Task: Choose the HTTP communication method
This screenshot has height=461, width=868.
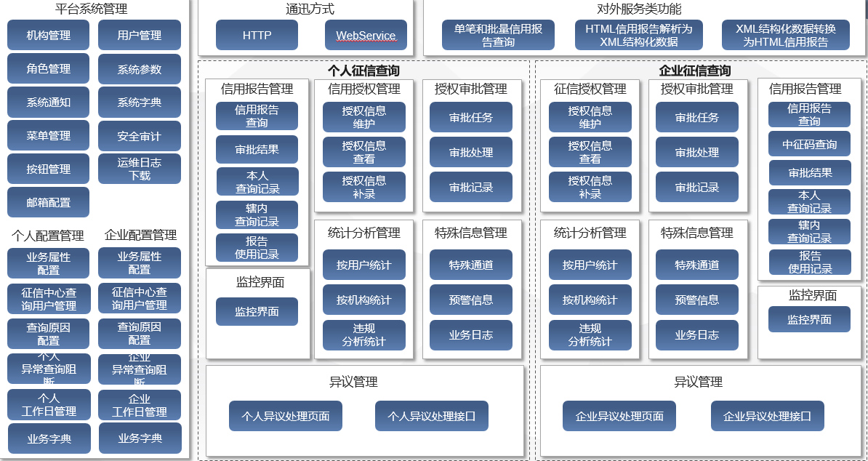Action: point(257,35)
